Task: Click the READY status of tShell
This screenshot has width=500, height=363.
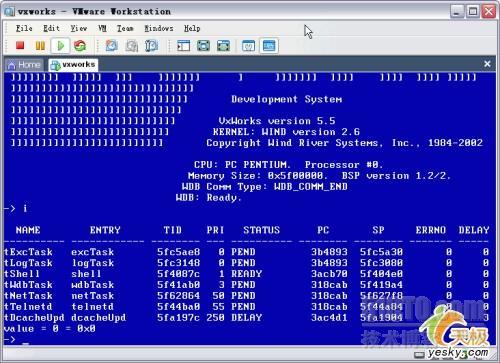Action: click(x=247, y=274)
